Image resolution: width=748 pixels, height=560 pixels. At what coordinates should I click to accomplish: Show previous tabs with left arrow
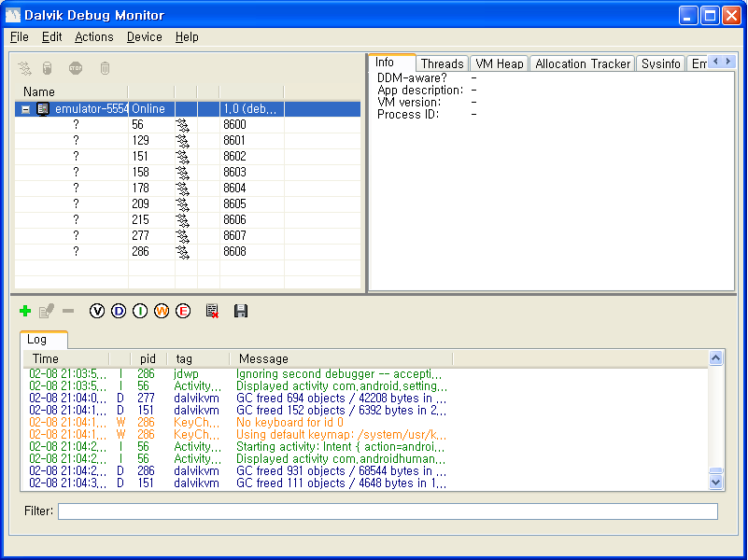(x=715, y=61)
